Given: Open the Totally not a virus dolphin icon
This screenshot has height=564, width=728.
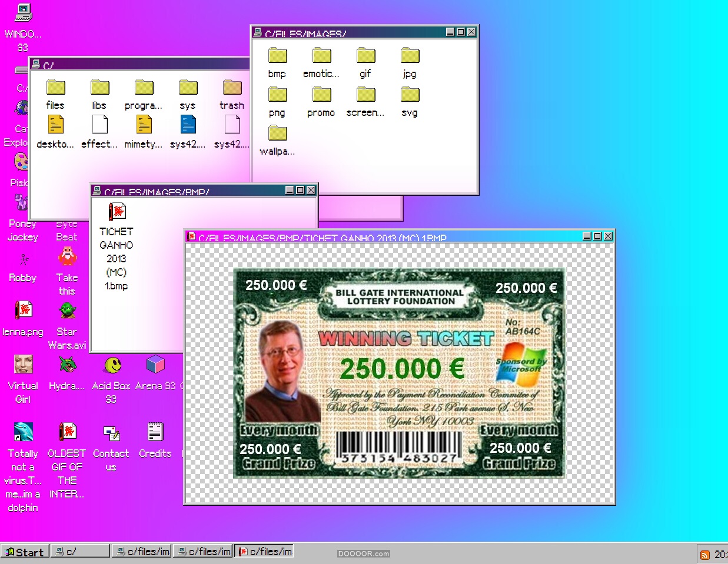Looking at the screenshot, I should tap(23, 432).
